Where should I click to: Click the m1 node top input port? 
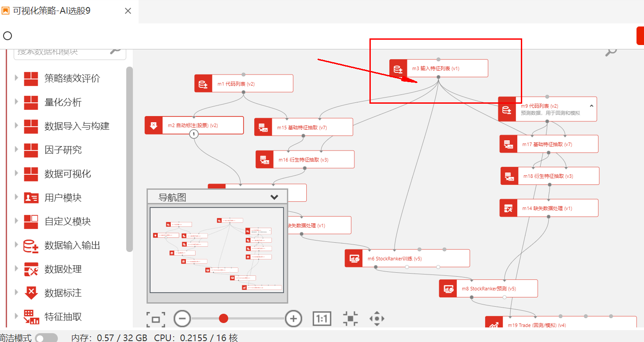[x=244, y=74]
